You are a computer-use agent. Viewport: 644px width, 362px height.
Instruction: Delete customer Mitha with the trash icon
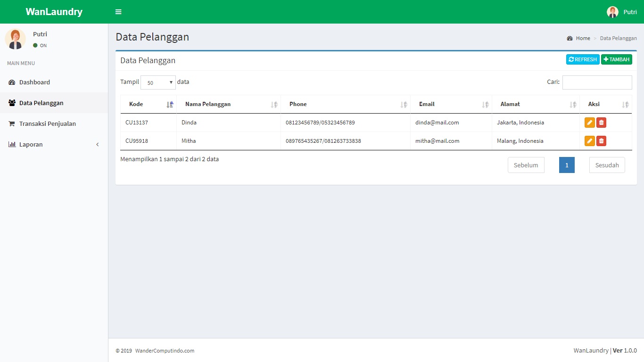601,141
